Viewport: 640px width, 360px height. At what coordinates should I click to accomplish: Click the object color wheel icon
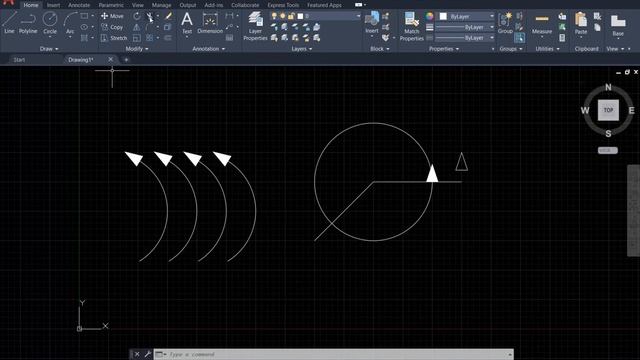pos(429,16)
